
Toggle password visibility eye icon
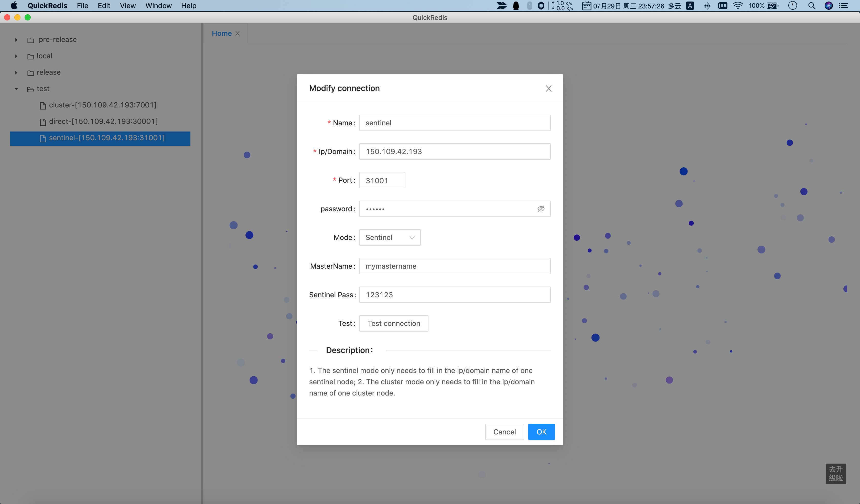(541, 209)
